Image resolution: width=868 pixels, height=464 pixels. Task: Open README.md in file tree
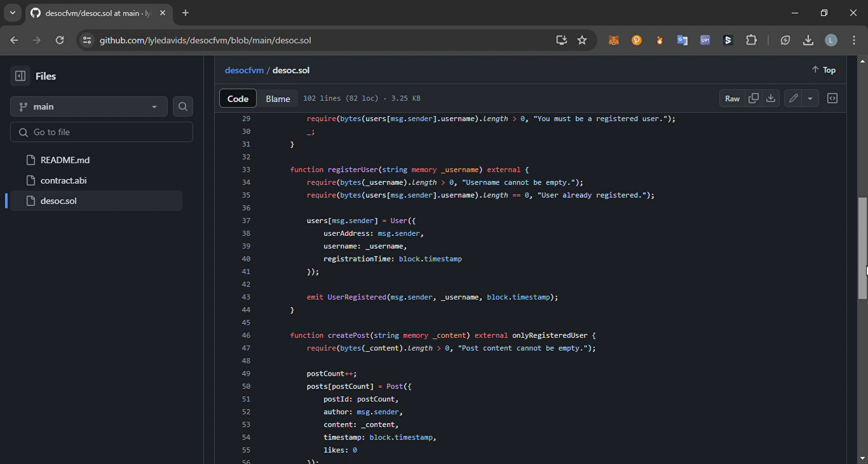65,160
